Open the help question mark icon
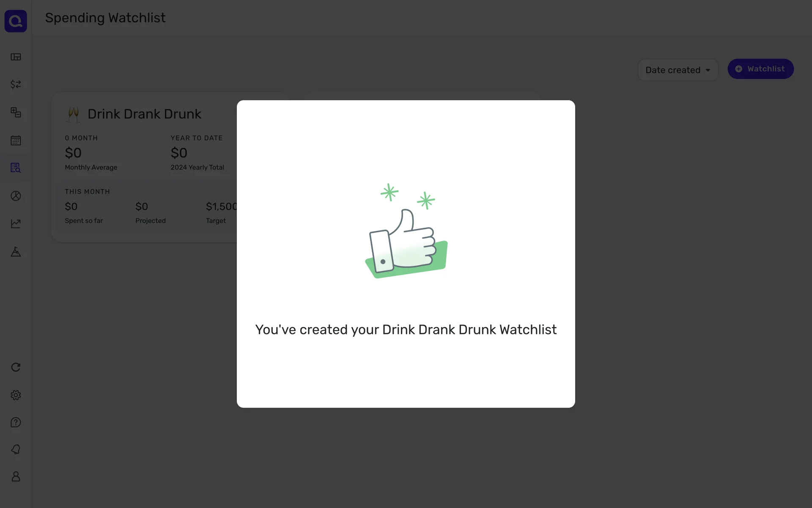812x508 pixels. point(16,422)
